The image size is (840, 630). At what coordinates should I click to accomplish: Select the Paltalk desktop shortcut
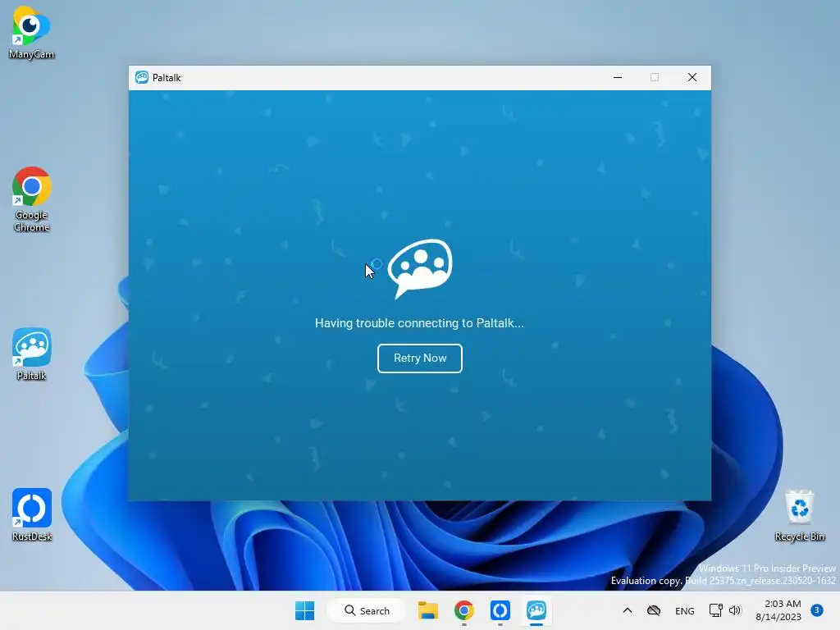[32, 354]
